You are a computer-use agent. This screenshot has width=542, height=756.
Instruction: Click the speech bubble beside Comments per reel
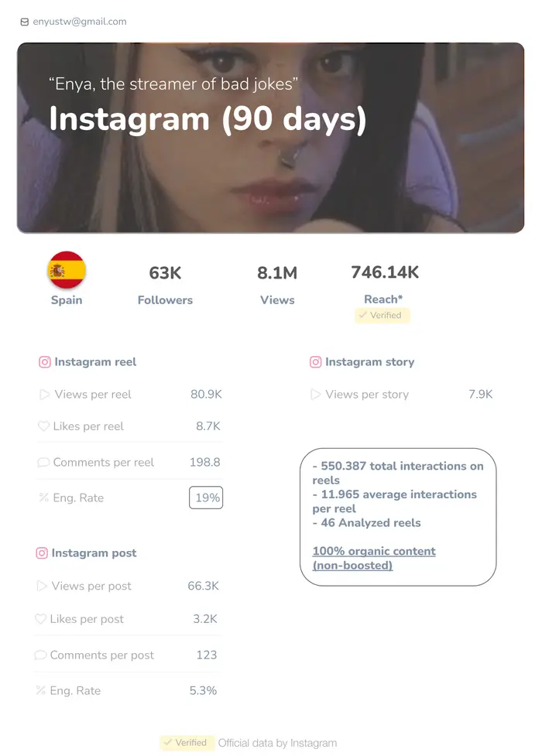[43, 463]
